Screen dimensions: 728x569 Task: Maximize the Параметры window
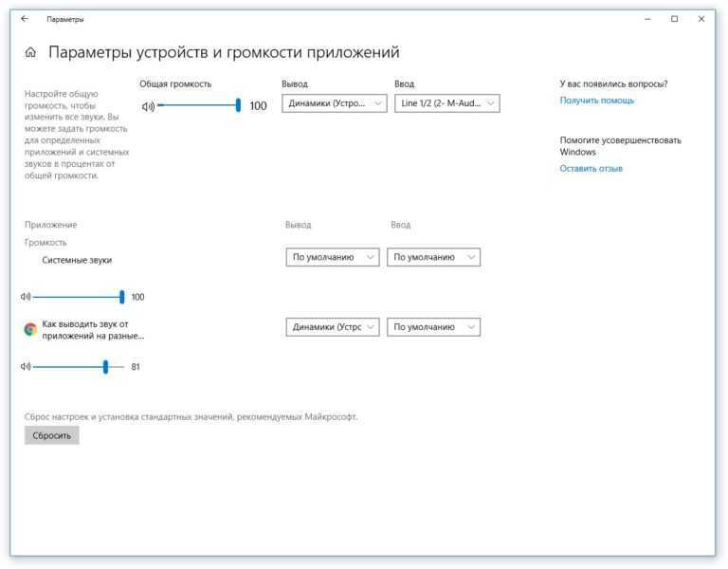674,19
